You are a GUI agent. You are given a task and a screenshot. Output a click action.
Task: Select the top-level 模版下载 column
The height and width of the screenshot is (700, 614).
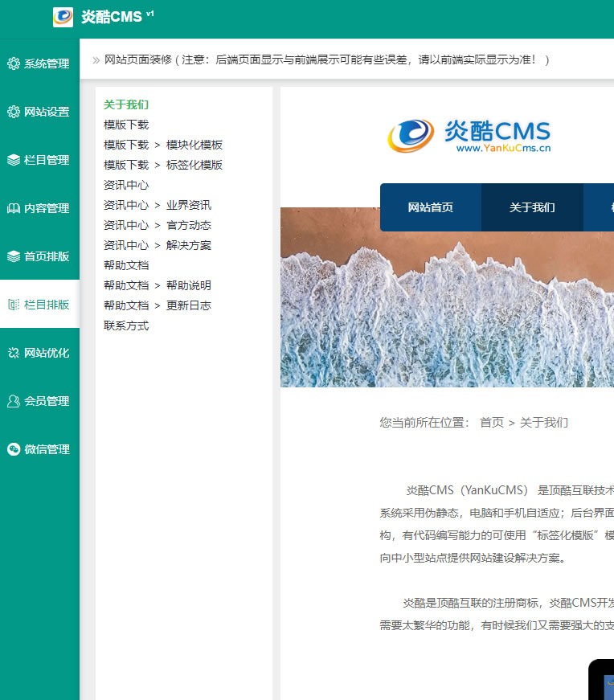click(x=126, y=125)
